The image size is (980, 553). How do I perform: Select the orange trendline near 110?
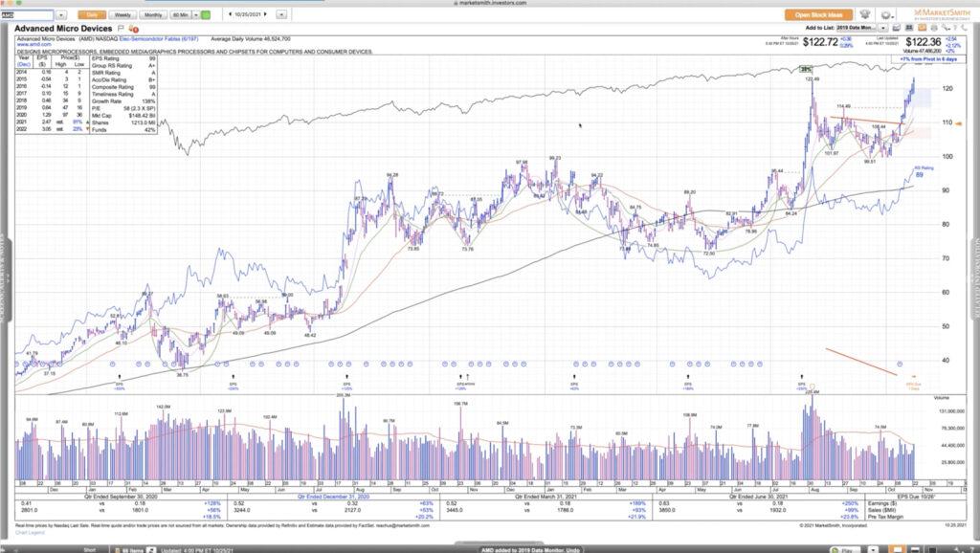pyautogui.click(x=867, y=120)
